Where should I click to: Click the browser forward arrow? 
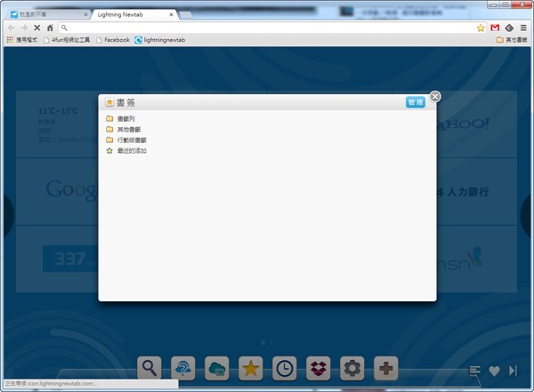(x=24, y=28)
